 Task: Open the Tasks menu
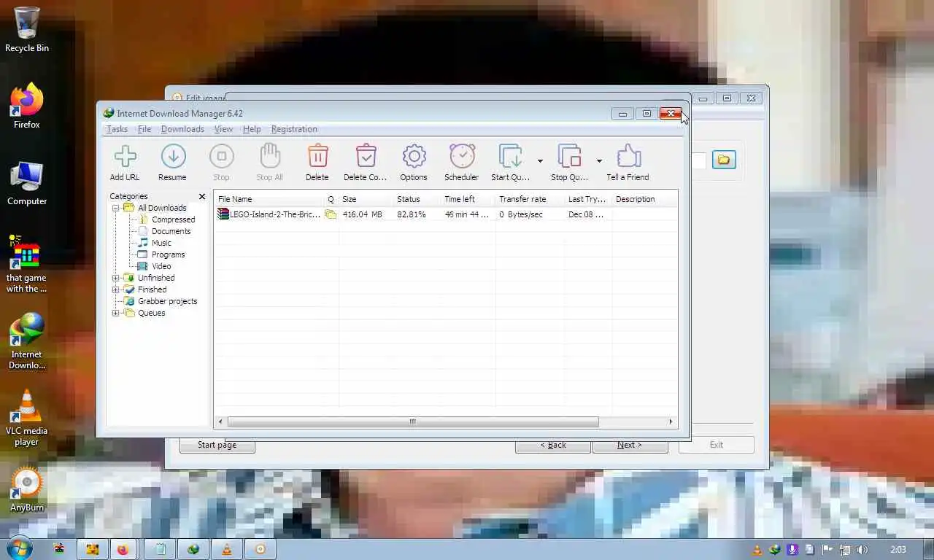click(117, 129)
